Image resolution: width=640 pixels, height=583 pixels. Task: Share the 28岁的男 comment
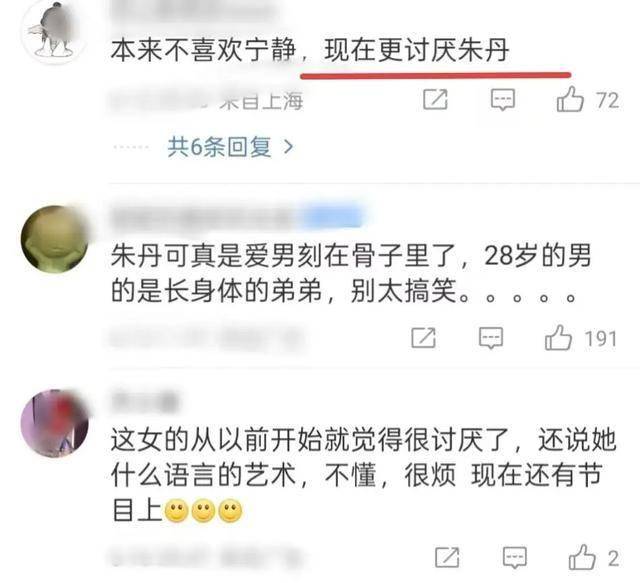tap(423, 338)
